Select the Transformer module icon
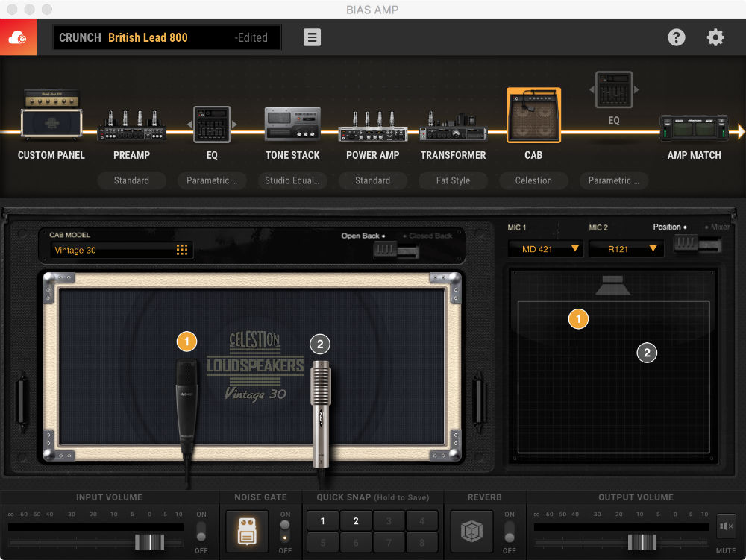Screen dimensions: 746x560 tap(453, 126)
